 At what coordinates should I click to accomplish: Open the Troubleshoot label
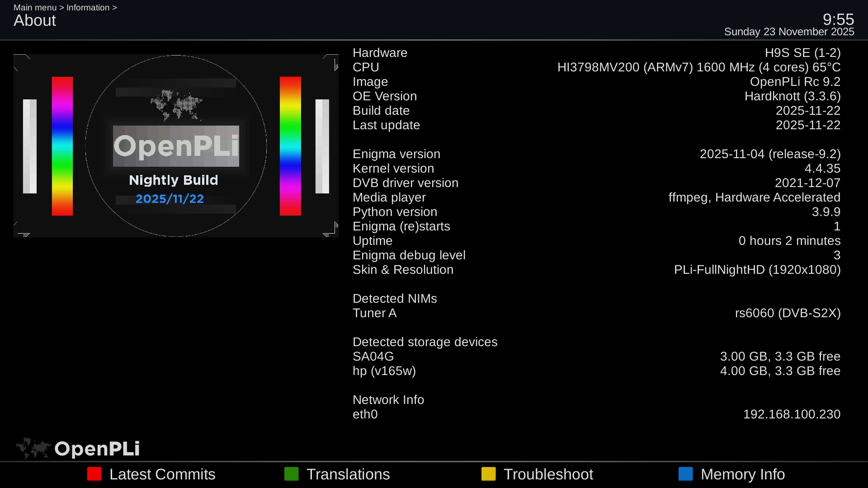(x=548, y=474)
